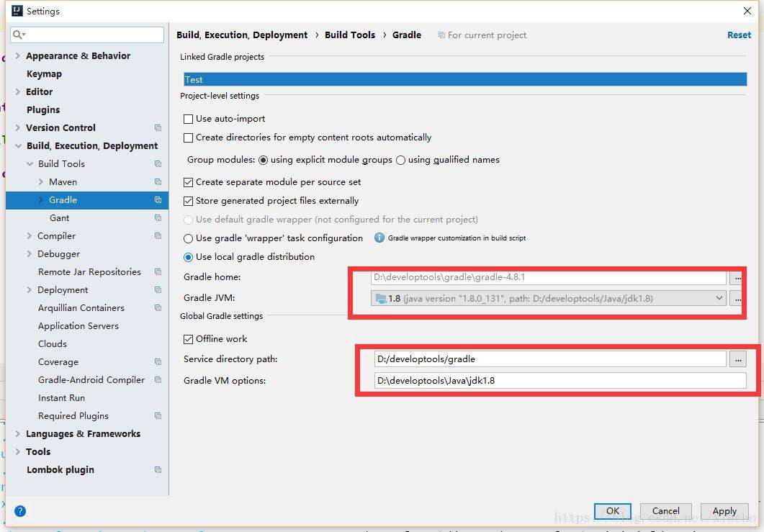The height and width of the screenshot is (532, 764).
Task: Click the settings search field
Action: (87, 35)
